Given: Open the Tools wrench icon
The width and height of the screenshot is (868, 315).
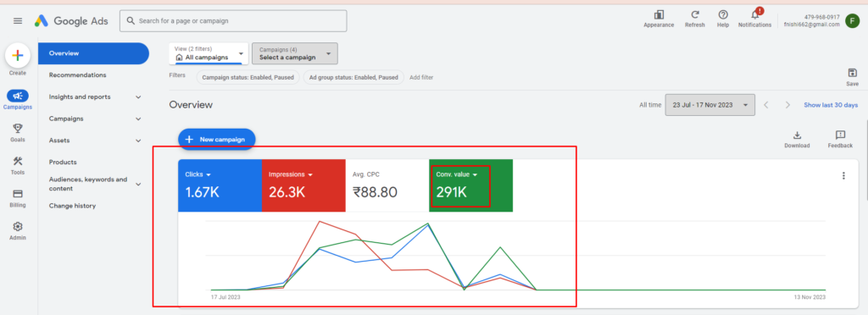Looking at the screenshot, I should tap(17, 161).
